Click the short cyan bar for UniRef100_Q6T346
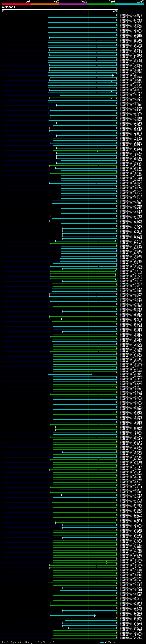This screenshot has height=644, width=146. pyautogui.click(x=81, y=75)
